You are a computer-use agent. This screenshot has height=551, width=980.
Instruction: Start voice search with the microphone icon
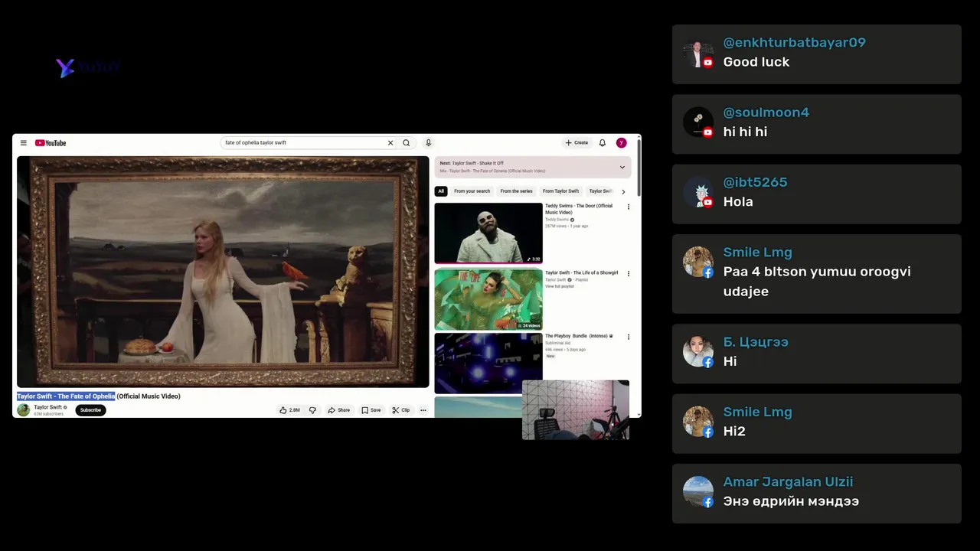coord(429,143)
